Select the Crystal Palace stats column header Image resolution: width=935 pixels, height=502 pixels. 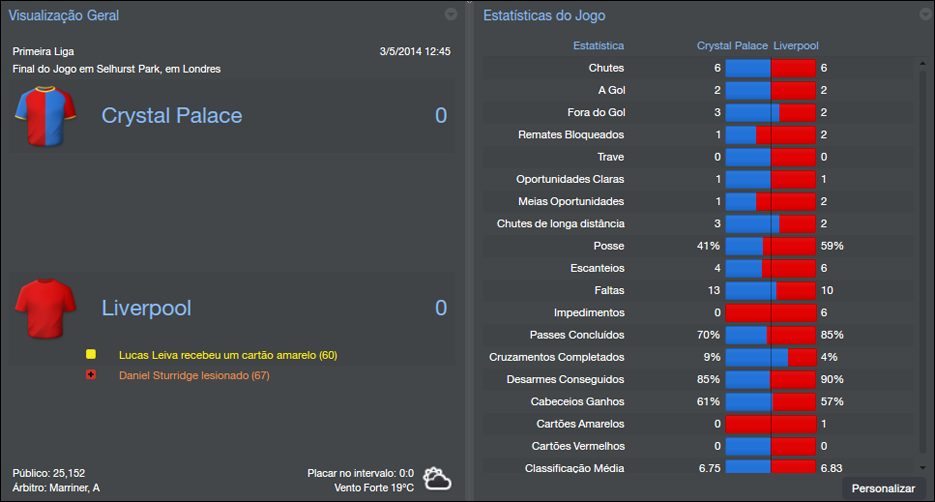(732, 46)
